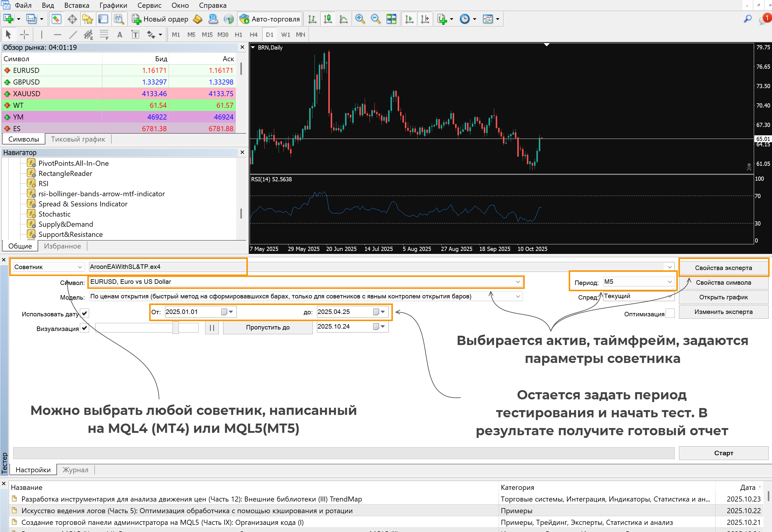Select the crosshair cursor tool
Screen dimensions: 772x532
(x=24, y=35)
